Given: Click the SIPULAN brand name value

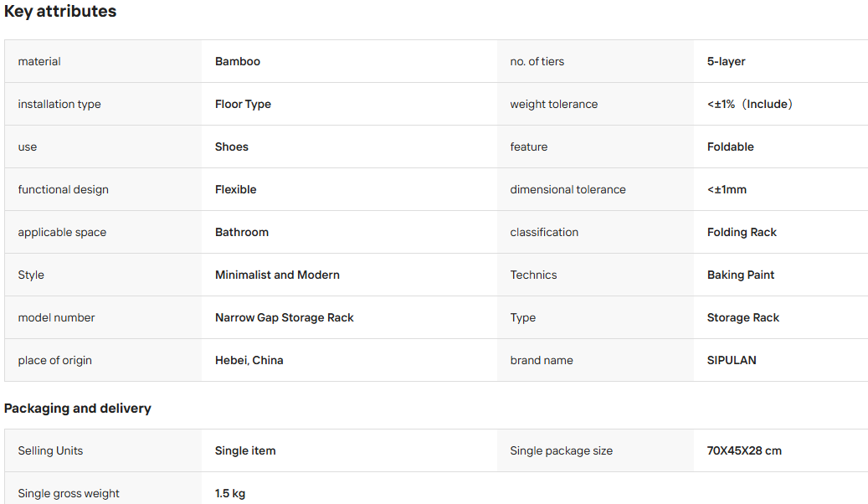Looking at the screenshot, I should click(x=732, y=360).
